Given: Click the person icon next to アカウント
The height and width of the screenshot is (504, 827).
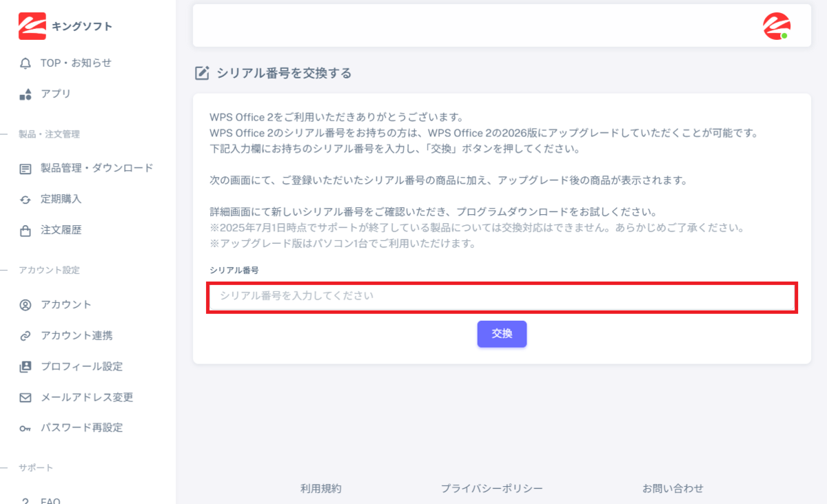Looking at the screenshot, I should (25, 305).
